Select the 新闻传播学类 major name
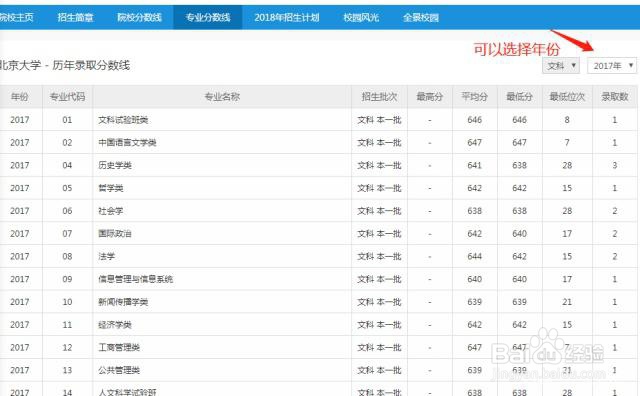Image resolution: width=640 pixels, height=396 pixels. (123, 302)
